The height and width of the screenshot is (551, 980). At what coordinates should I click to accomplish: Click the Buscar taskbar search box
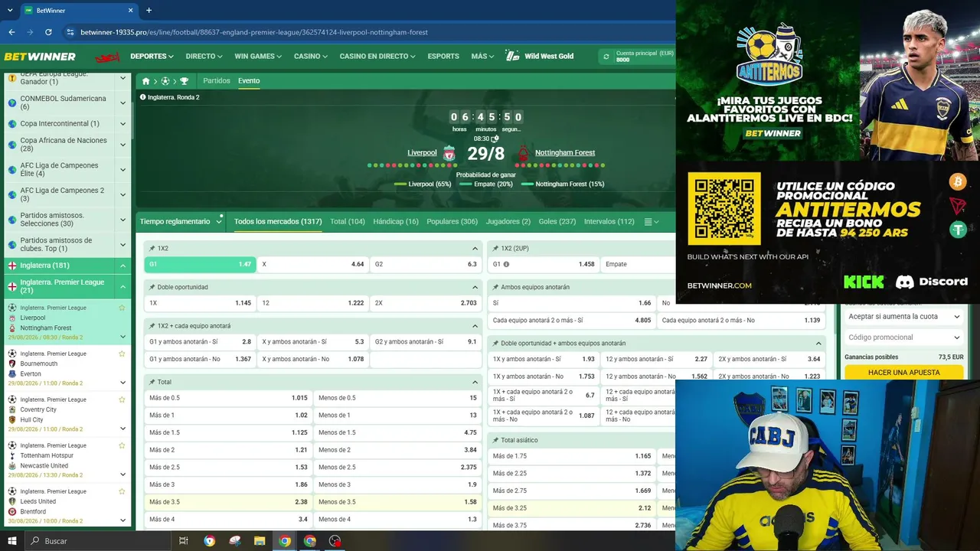97,541
